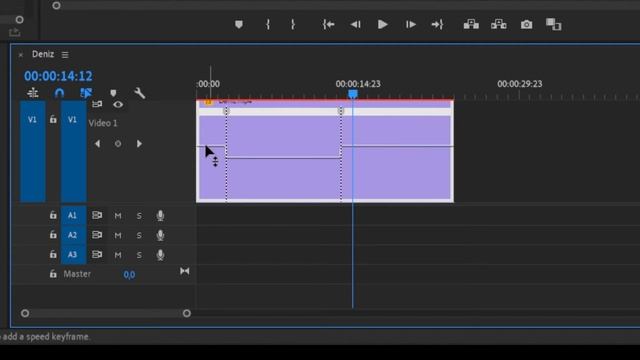Open the Deniz panel hamburger menu
This screenshot has width=640, height=360.
[x=65, y=54]
